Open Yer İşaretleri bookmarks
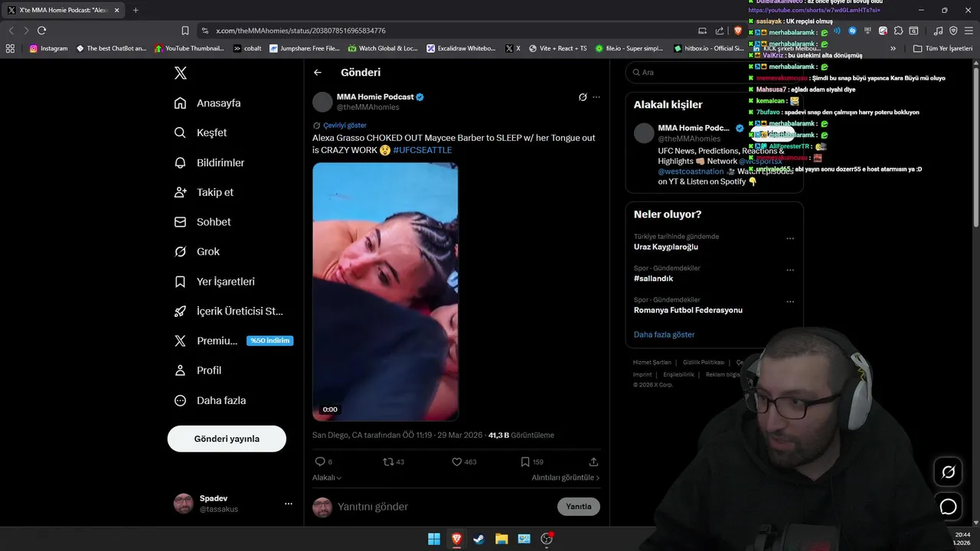 (214, 281)
